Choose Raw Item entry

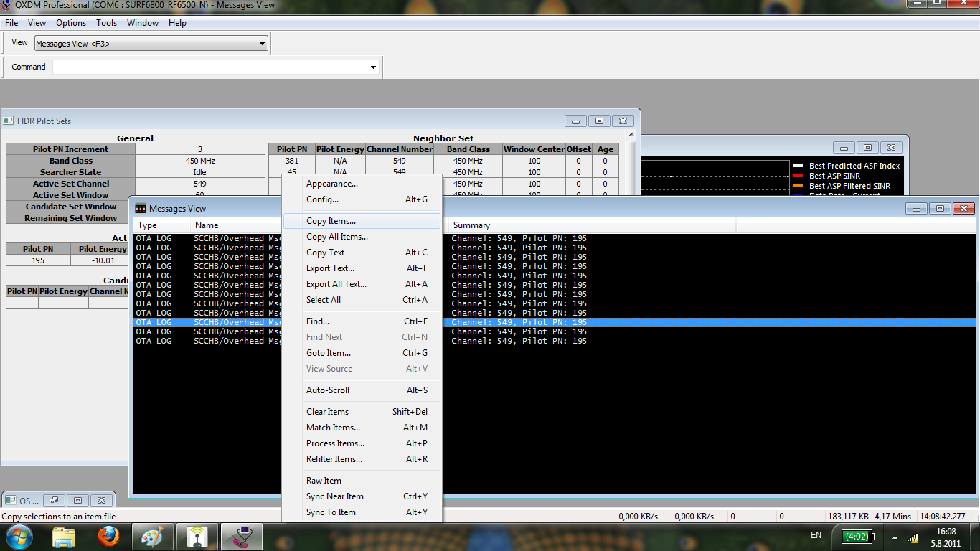(x=362, y=481)
